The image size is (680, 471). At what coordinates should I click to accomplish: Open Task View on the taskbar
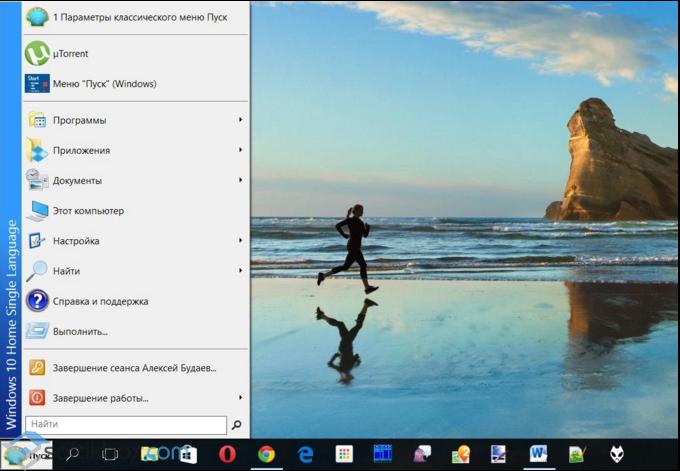(x=110, y=454)
